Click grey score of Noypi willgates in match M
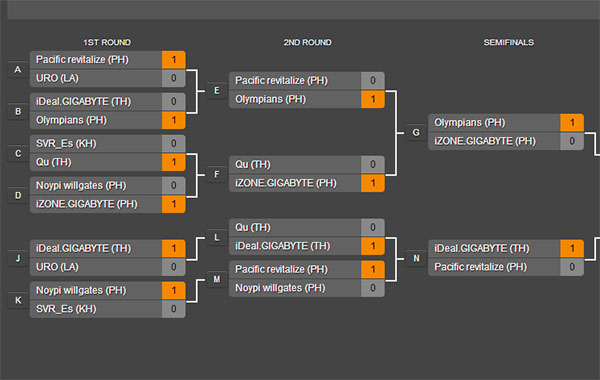 pos(373,288)
